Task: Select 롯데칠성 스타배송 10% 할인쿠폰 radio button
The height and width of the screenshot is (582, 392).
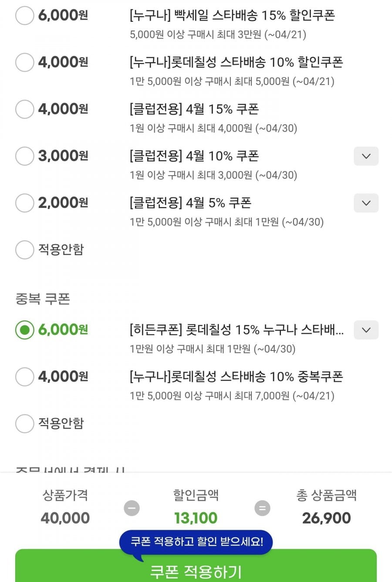Action: coord(24,62)
